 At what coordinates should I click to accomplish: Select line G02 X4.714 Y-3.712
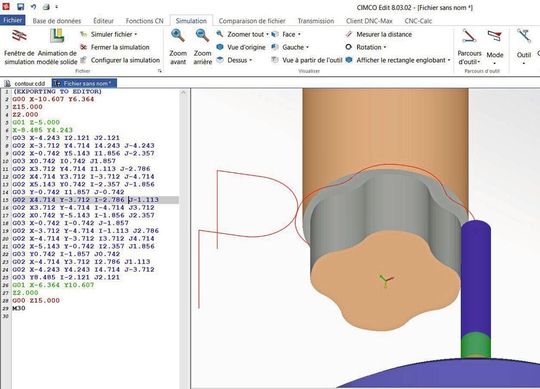pyautogui.click(x=85, y=200)
